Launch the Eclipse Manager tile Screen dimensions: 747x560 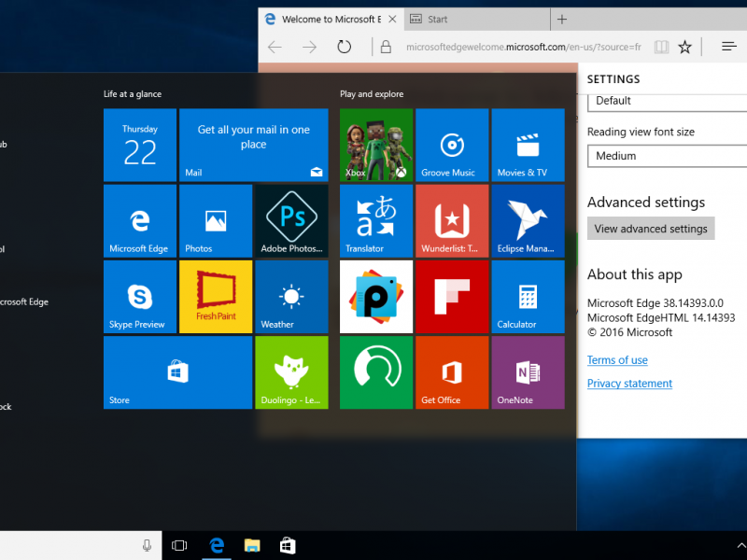(528, 221)
